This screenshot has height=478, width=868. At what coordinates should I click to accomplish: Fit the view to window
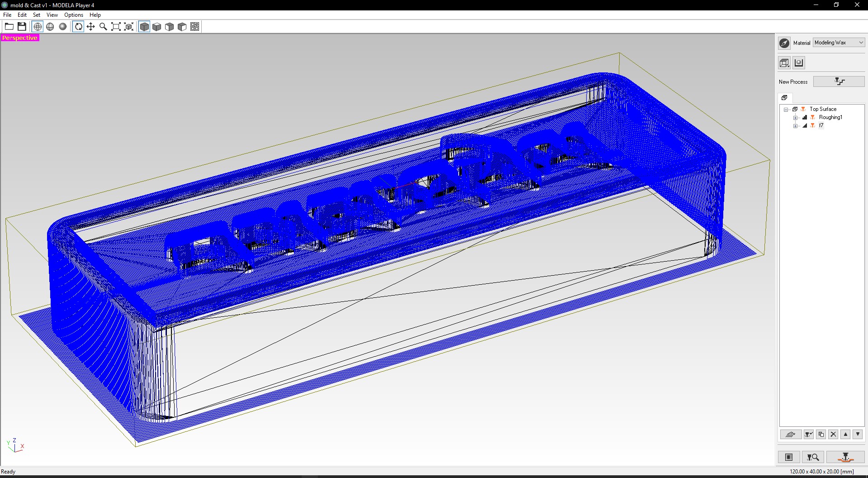tap(116, 27)
